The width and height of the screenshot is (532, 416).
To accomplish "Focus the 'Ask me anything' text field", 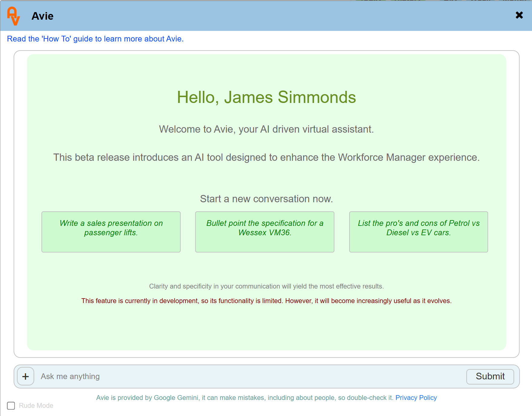I will [248, 376].
